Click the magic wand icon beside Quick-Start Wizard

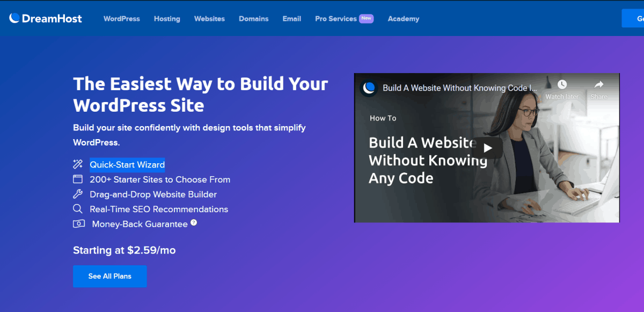coord(78,164)
